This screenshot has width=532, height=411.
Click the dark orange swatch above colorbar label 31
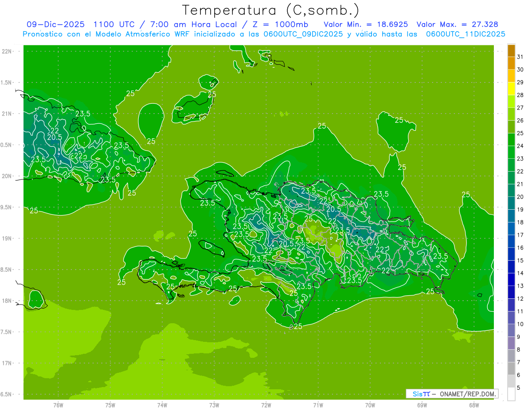[x=511, y=51]
